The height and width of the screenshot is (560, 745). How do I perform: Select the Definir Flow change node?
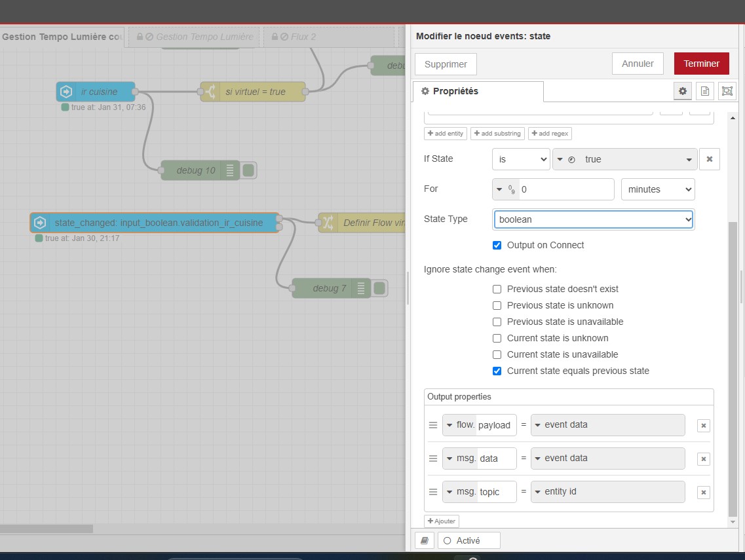[362, 223]
